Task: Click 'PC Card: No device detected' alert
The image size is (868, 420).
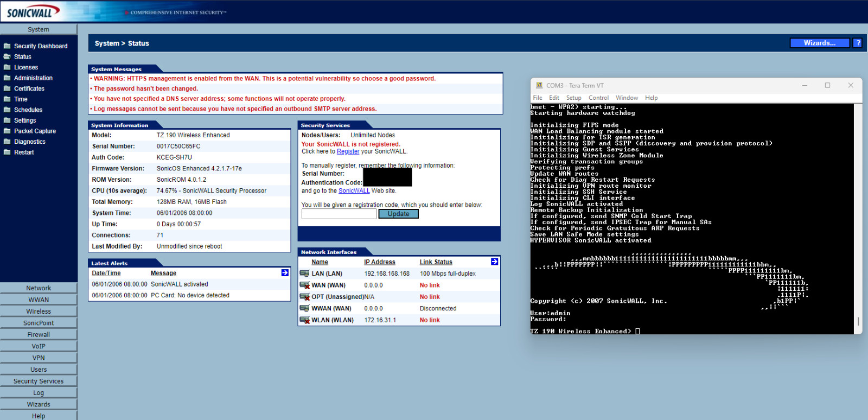Action: [190, 296]
